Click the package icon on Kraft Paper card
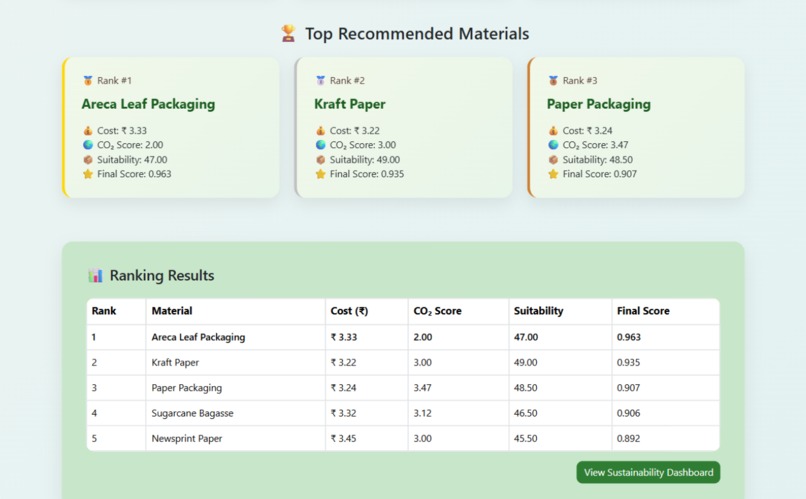Image resolution: width=806 pixels, height=499 pixels. (320, 160)
